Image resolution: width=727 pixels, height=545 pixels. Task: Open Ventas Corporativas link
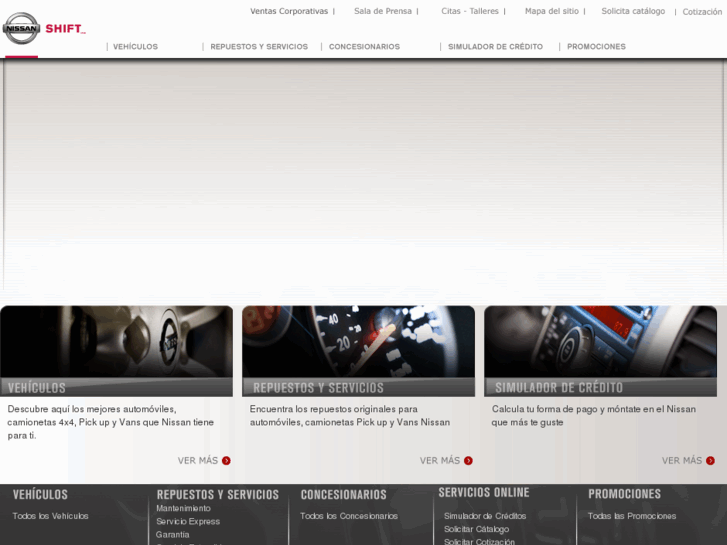289,11
